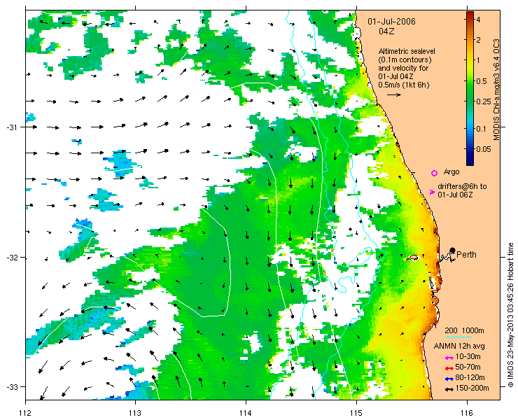Viewport: 518px width, 420px height.
Task: Click the dark blue bottom of colorbar
Action: [x=470, y=162]
